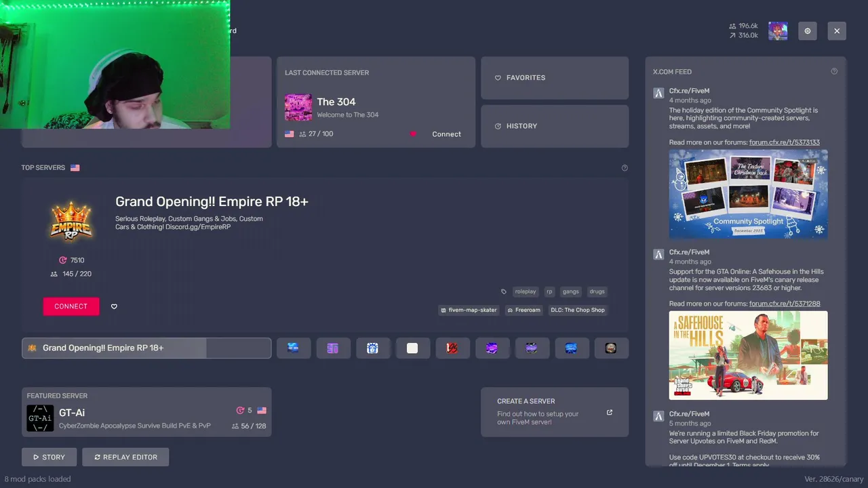Viewport: 868px width, 488px height.
Task: Open help icon for X.com feed
Action: pyautogui.click(x=834, y=71)
